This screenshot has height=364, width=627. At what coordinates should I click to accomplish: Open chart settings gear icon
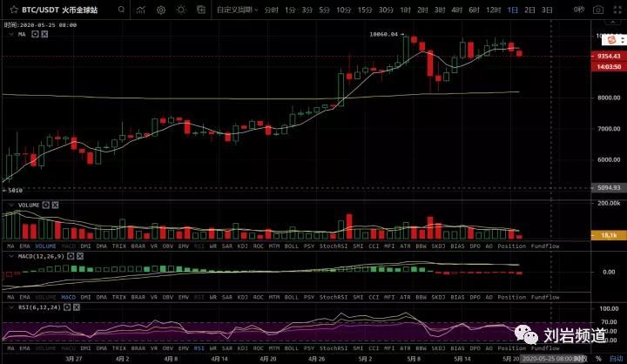point(161,10)
